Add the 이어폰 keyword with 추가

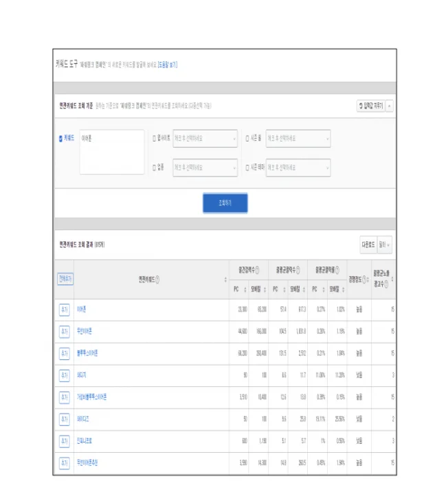click(65, 309)
